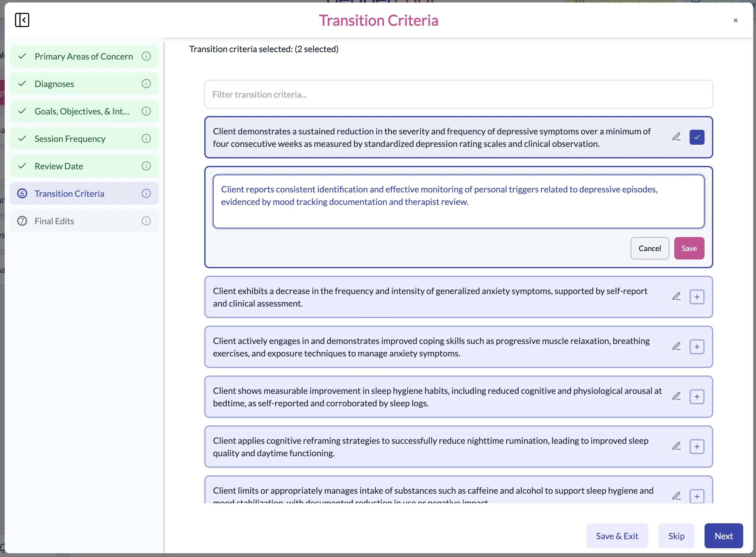Cancel editing the criterion
Image resolution: width=756 pixels, height=557 pixels.
coord(649,249)
